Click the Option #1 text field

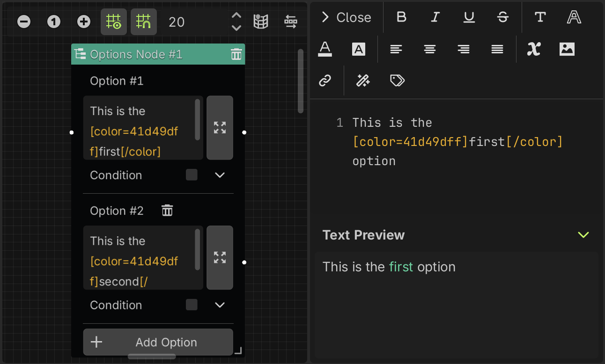(143, 128)
